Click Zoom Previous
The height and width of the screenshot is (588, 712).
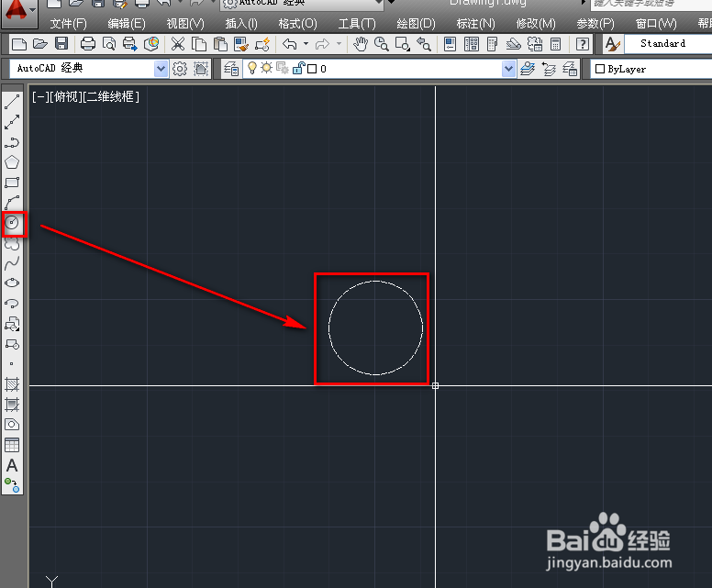click(x=424, y=44)
